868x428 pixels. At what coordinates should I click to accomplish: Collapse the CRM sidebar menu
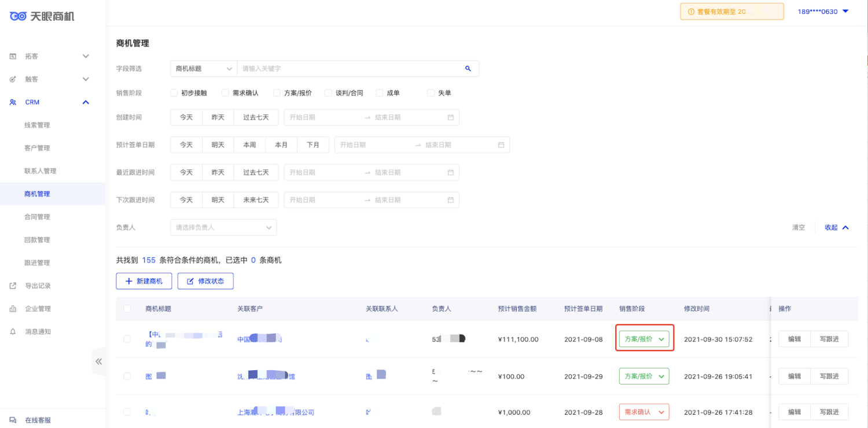tap(86, 102)
